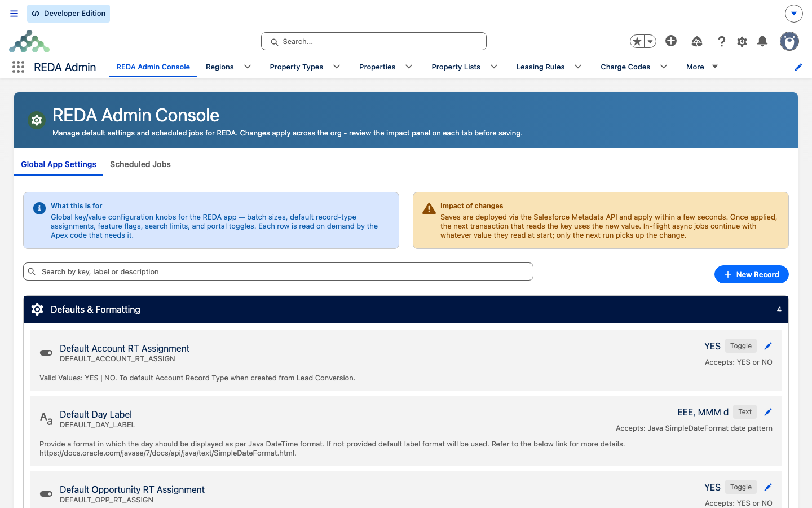Click the New Record button
The image size is (812, 508).
pos(752,274)
